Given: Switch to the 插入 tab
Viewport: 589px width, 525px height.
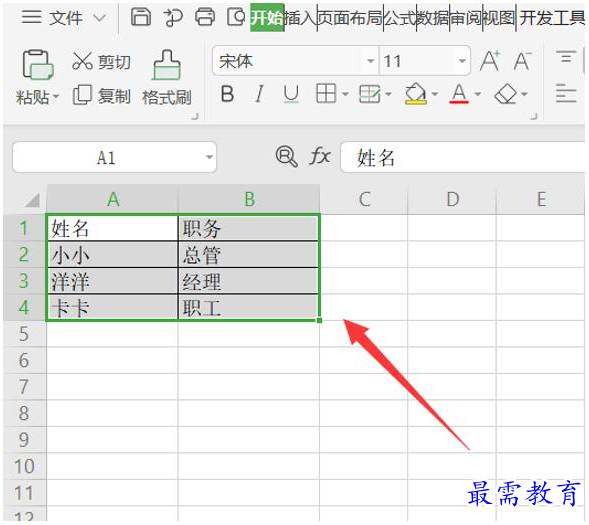Looking at the screenshot, I should 300,17.
